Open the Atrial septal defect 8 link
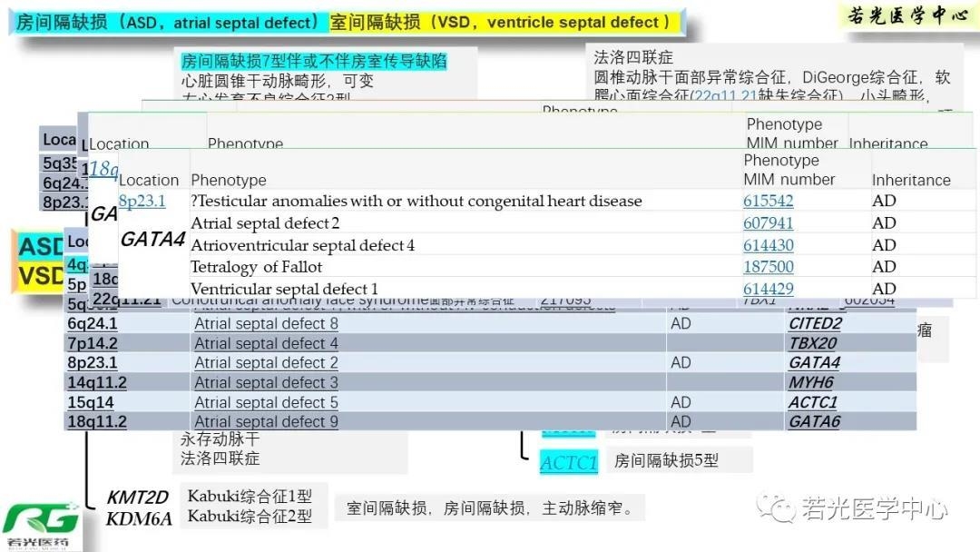 coord(266,324)
